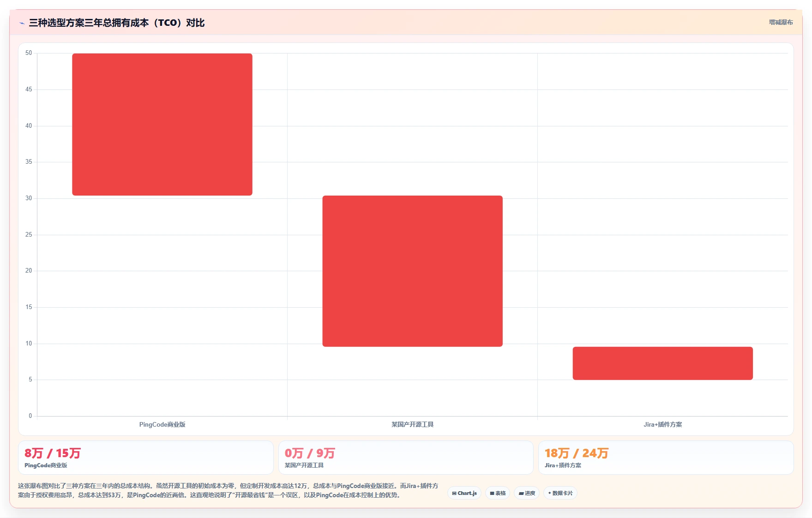Click the y-axis label 0
The height and width of the screenshot is (518, 812).
(30, 416)
